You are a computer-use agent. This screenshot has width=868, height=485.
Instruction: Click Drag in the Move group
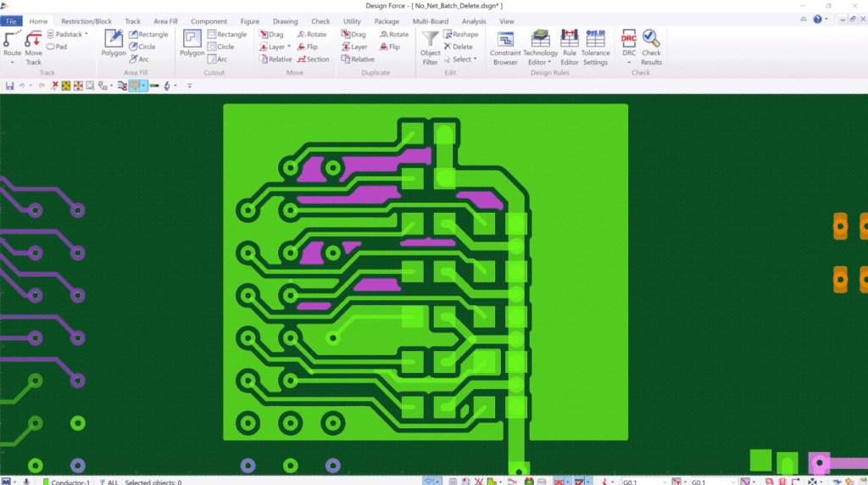point(271,34)
